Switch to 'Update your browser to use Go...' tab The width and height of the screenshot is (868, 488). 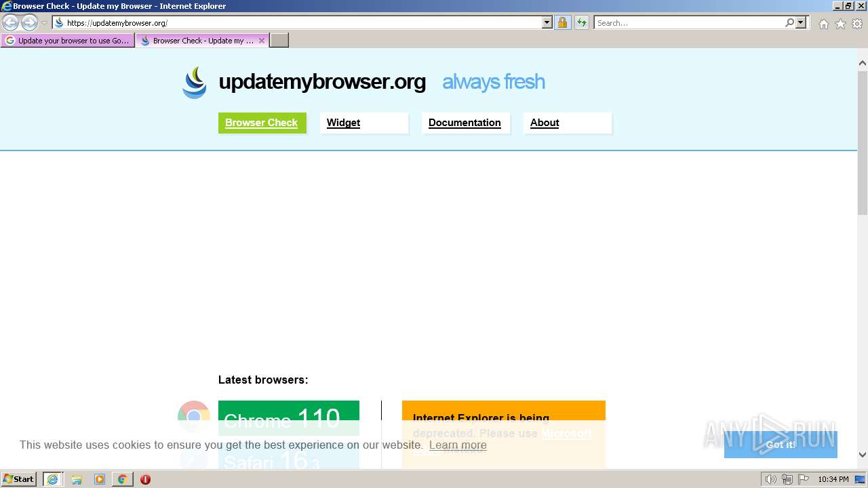(x=68, y=41)
